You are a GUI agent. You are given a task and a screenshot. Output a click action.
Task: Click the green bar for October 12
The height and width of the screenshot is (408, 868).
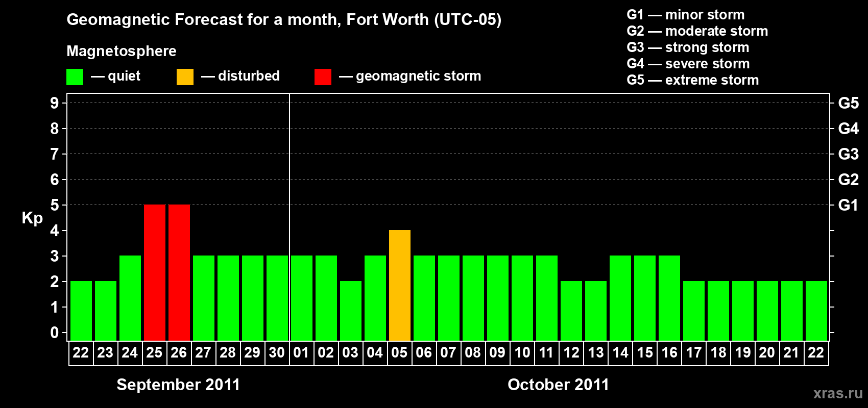coord(571,311)
